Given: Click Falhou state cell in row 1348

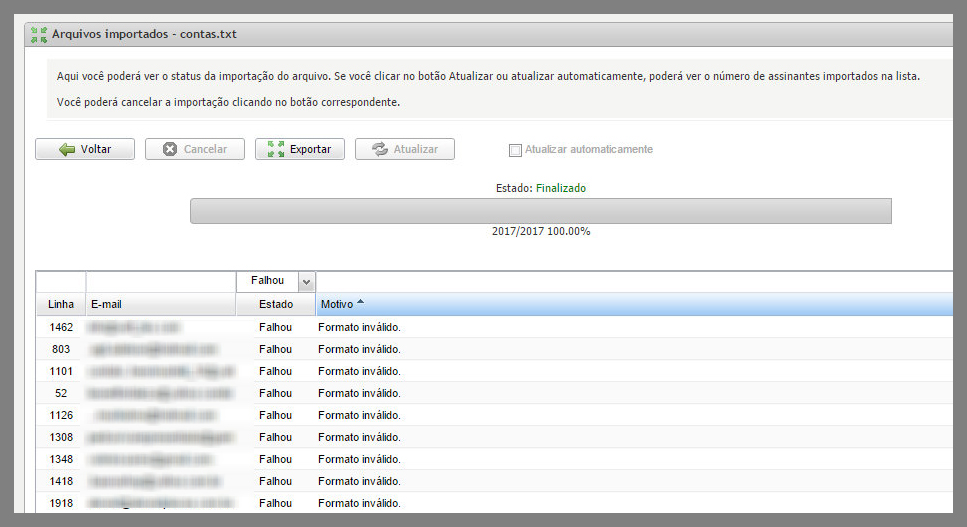Looking at the screenshot, I should [x=275, y=459].
